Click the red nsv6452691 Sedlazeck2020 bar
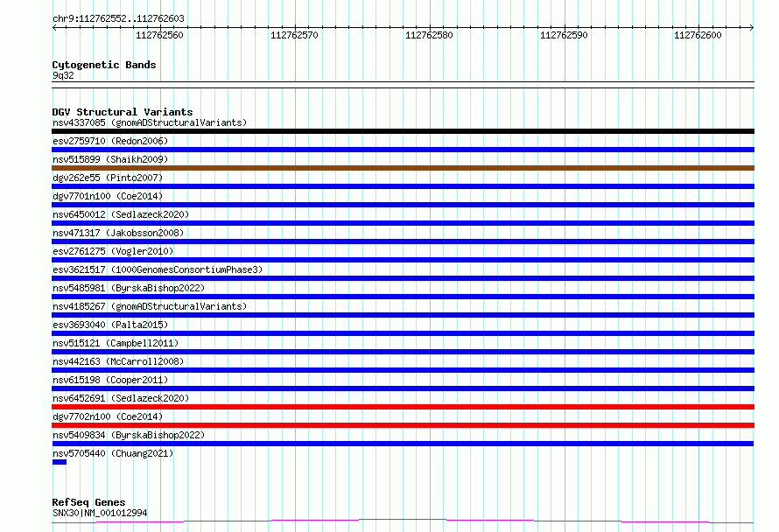Image resolution: width=779 pixels, height=532 pixels. pos(403,407)
